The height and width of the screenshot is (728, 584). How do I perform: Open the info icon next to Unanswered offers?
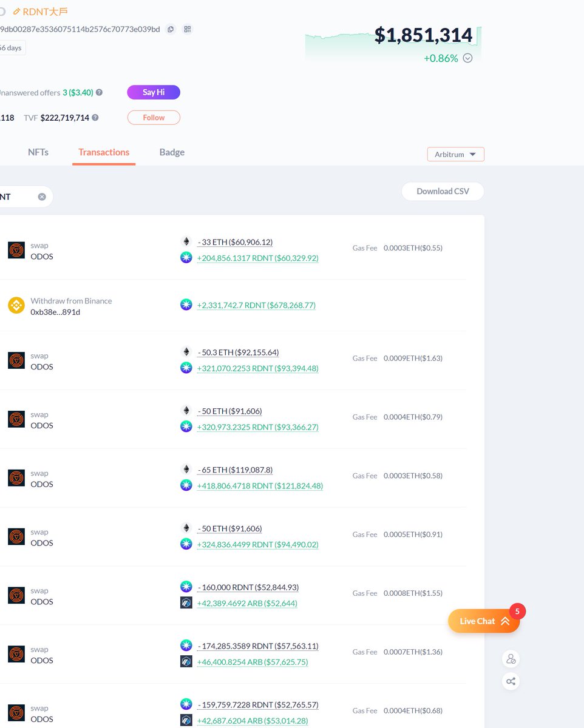click(x=99, y=92)
